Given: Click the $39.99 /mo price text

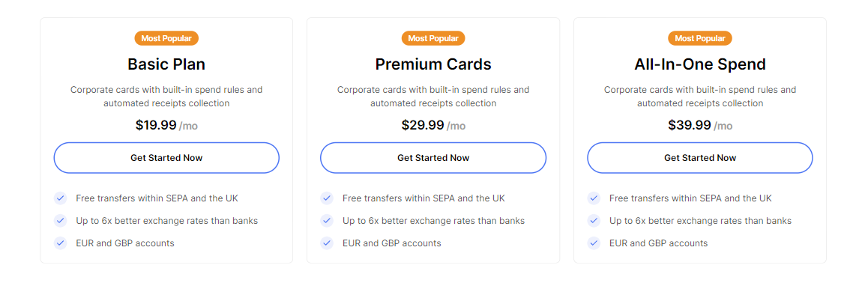Looking at the screenshot, I should [700, 126].
